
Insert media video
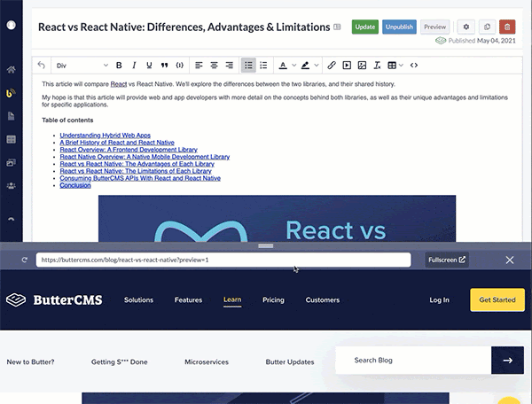347,66
